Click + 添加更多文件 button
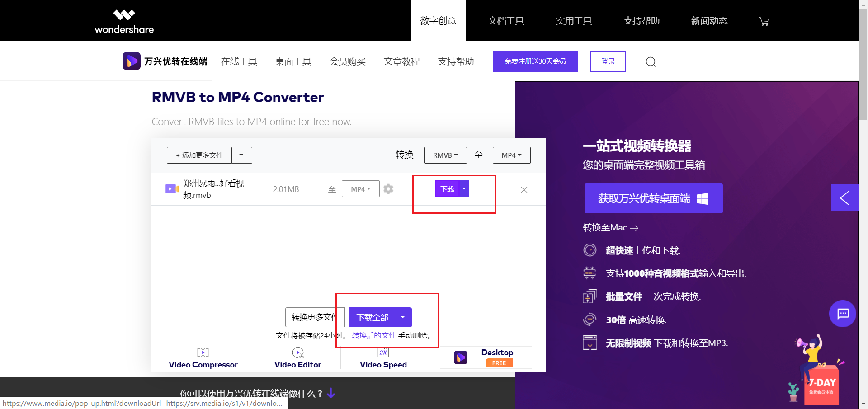Viewport: 868px width, 409px height. (199, 155)
